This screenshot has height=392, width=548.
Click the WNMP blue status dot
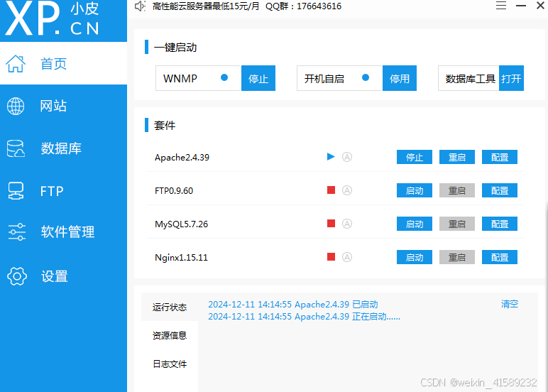click(224, 77)
